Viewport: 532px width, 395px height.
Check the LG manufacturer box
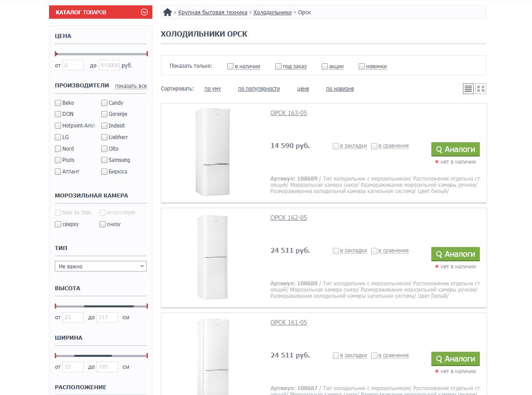(58, 137)
